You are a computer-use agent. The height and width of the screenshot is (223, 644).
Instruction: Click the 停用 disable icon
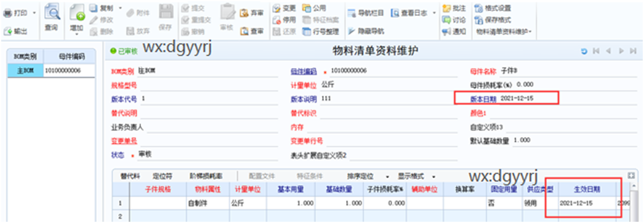click(x=276, y=20)
